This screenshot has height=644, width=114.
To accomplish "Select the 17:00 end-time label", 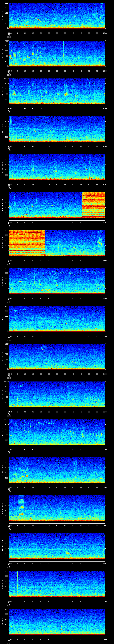I will [x=105, y=109].
